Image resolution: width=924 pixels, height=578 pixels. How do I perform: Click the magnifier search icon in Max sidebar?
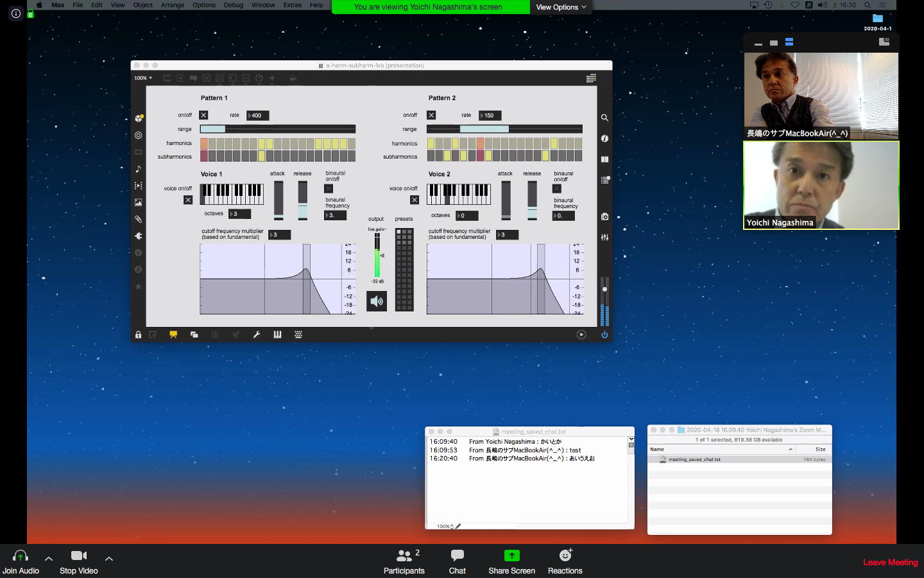tap(604, 118)
